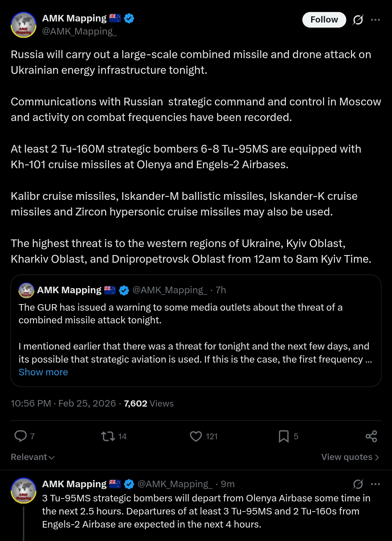Image resolution: width=392 pixels, height=541 pixels.
Task: Open the 10:56 PM Feb 25, 2026 timestamp
Action: (63, 403)
